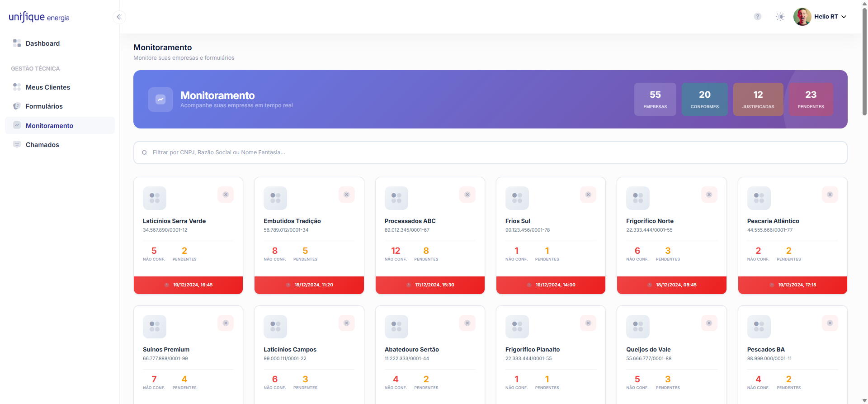Viewport: 868px width, 404px height.
Task: Open Chamados from the sidebar
Action: coord(42,145)
